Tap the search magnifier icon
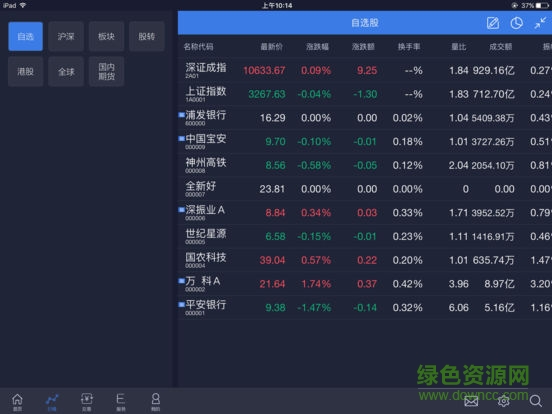The width and height of the screenshot is (552, 414). coord(535,401)
